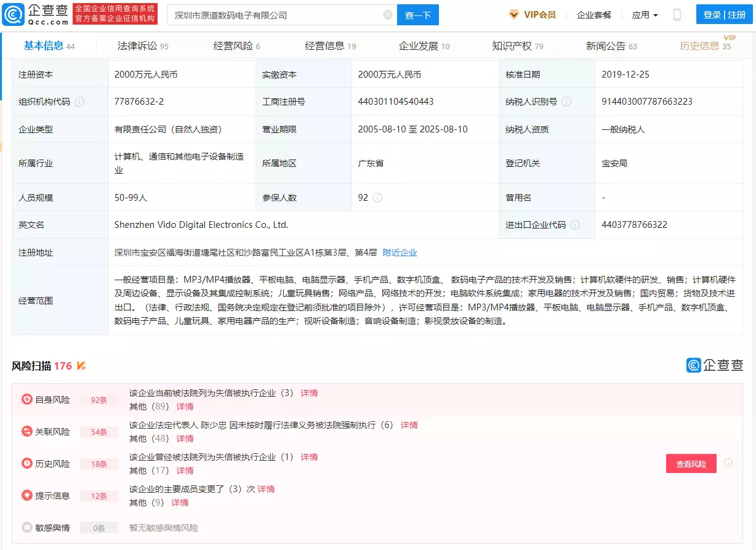
Task: Select taxpayer ID 914403007787663223
Action: coord(647,102)
